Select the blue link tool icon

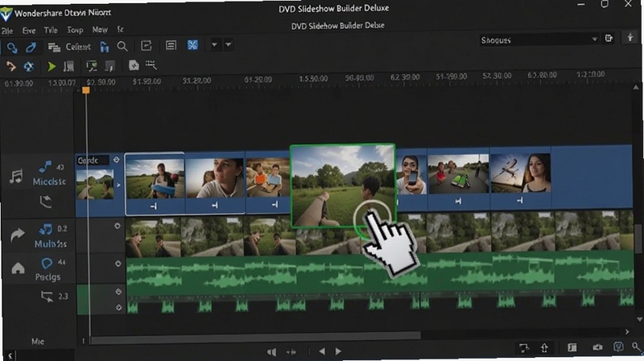12,47
